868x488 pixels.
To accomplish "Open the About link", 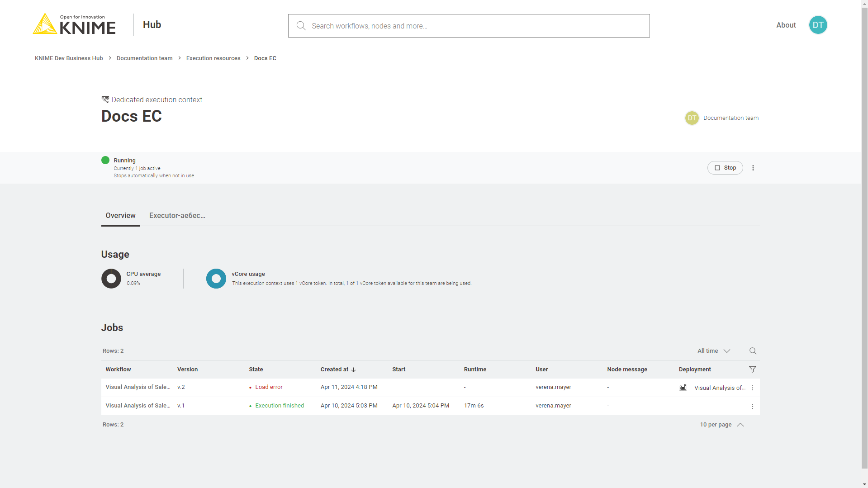I will click(786, 25).
